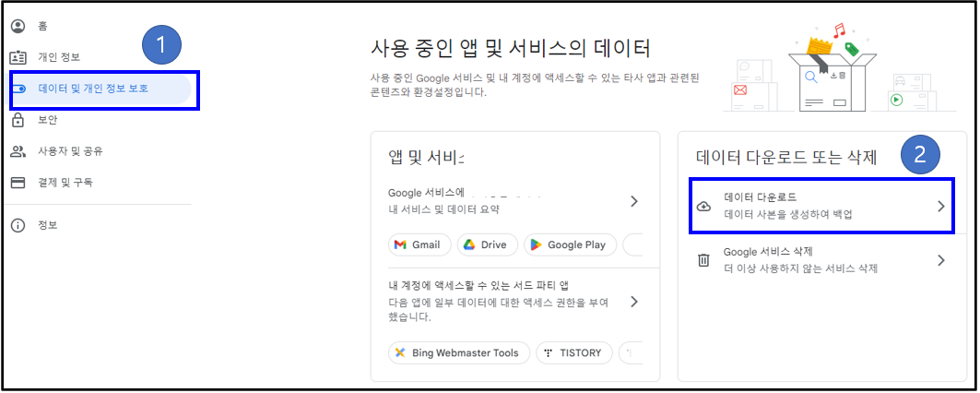The width and height of the screenshot is (980, 393).
Task: Open the 개인 정보 menu item
Action: pyautogui.click(x=59, y=57)
